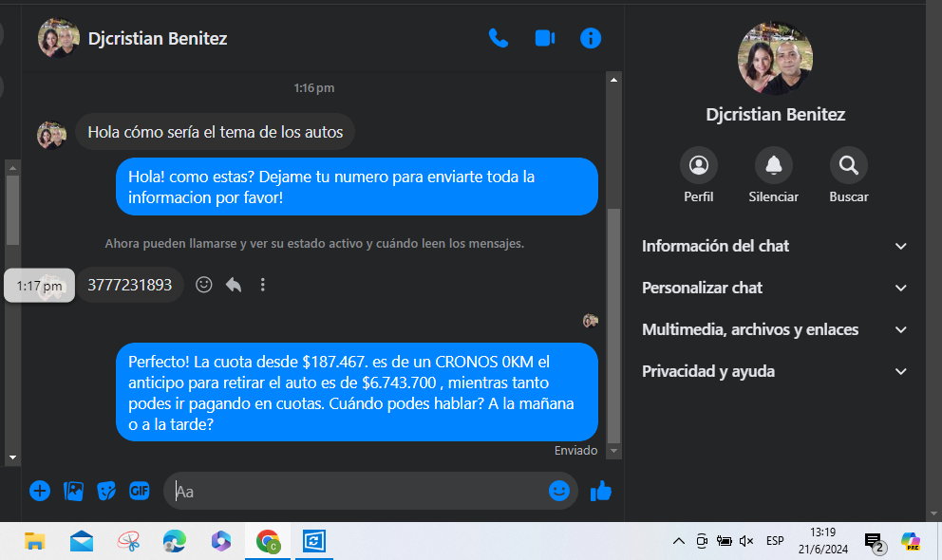Image resolution: width=942 pixels, height=560 pixels.
Task: Choose a sticker
Action: point(106,491)
